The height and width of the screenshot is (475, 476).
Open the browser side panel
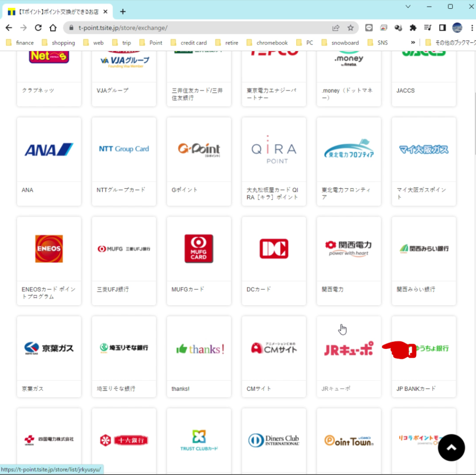443,28
